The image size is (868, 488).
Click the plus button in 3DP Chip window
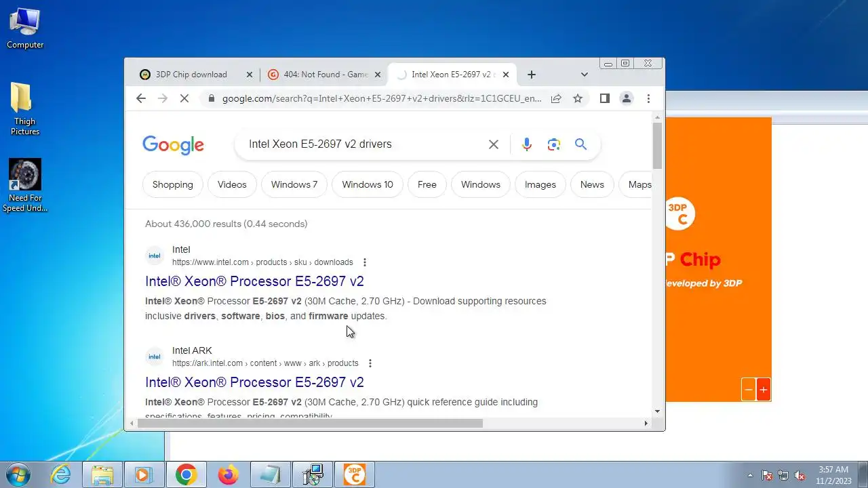pos(764,390)
